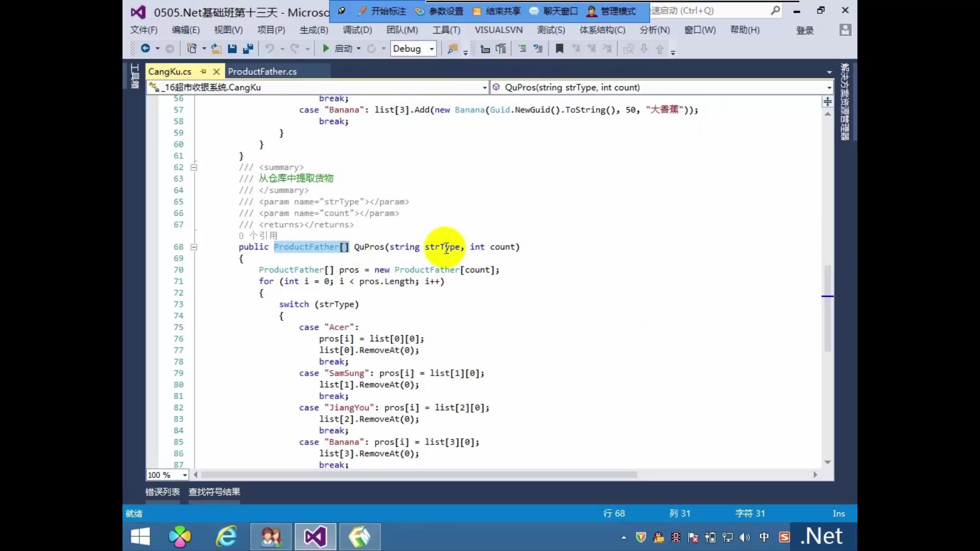The height and width of the screenshot is (551, 980).
Task: Click the Save file icon
Action: (232, 48)
